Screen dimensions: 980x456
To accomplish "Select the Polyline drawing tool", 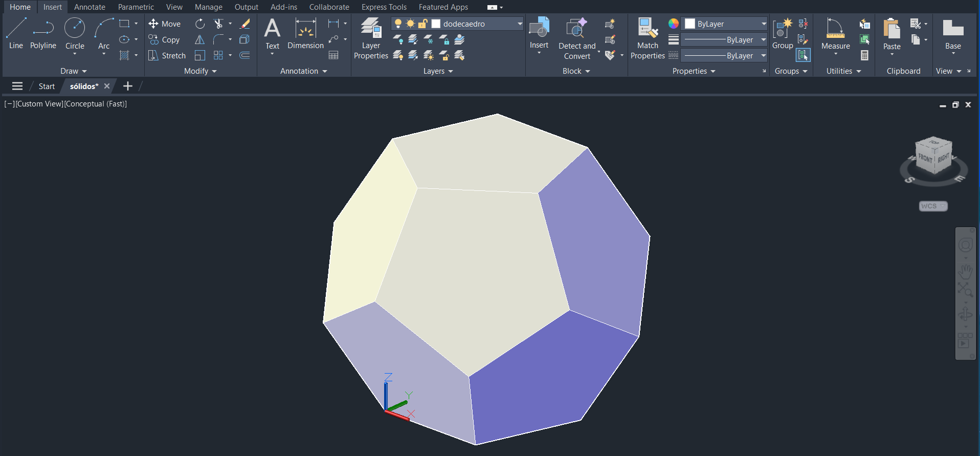I will (43, 34).
